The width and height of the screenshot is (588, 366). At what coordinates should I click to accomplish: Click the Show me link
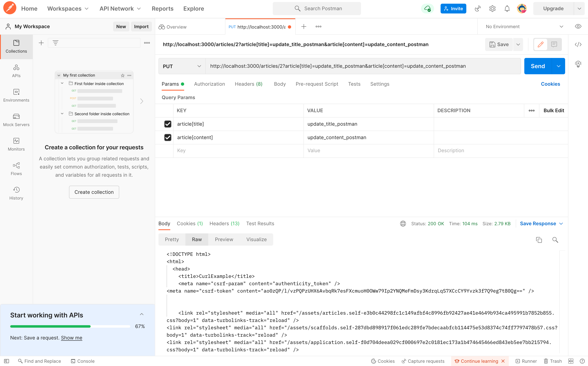tap(71, 337)
